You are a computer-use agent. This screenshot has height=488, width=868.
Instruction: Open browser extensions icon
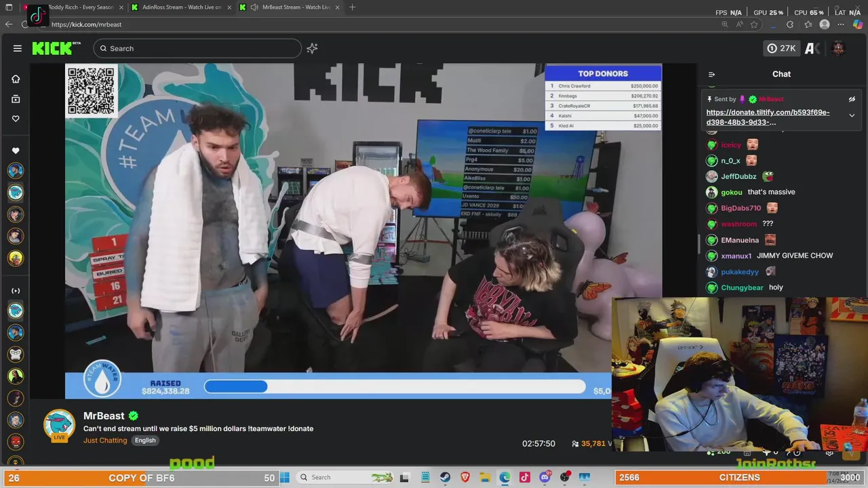point(790,24)
